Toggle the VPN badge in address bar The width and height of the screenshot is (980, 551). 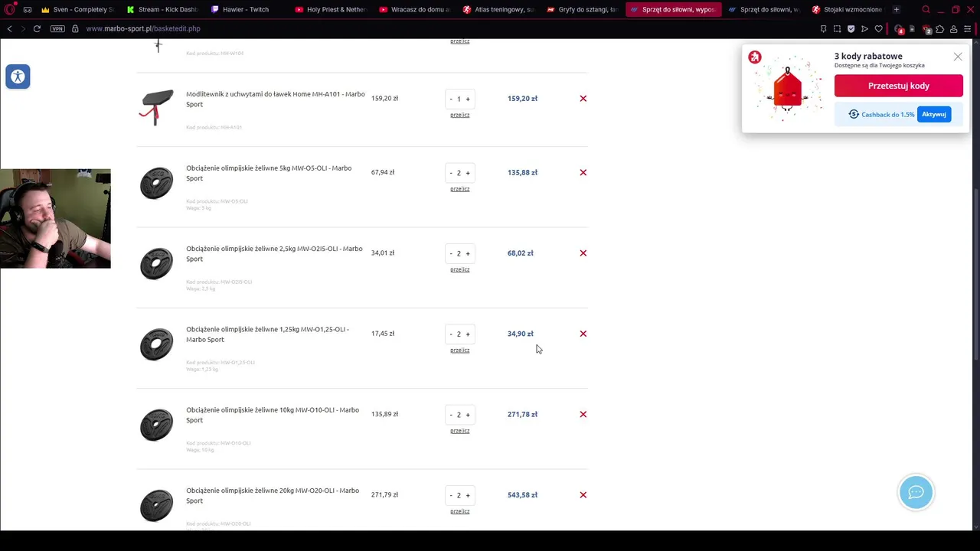pyautogui.click(x=57, y=28)
